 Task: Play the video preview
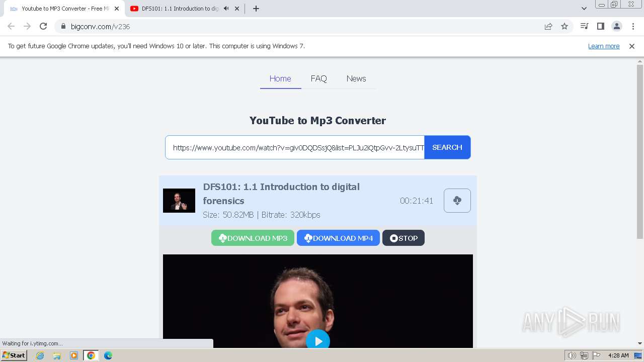click(x=318, y=341)
